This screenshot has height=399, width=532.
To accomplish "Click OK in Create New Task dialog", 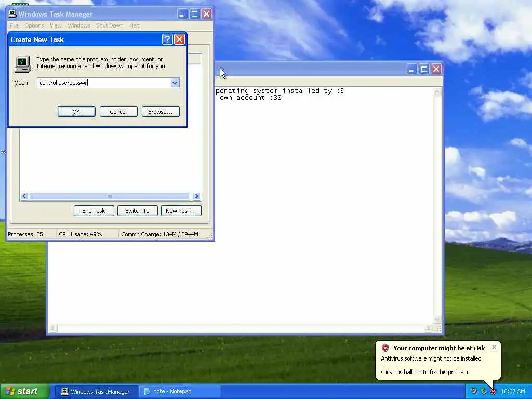I will pyautogui.click(x=76, y=112).
